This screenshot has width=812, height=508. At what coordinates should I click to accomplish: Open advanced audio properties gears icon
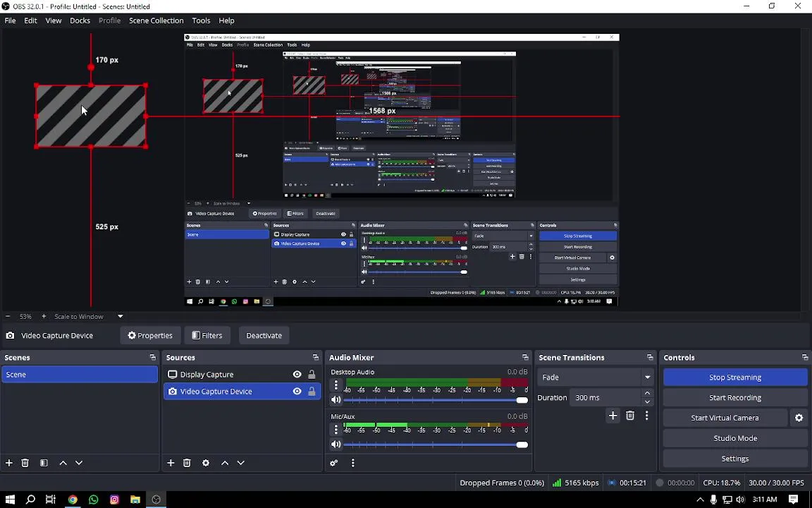(334, 463)
